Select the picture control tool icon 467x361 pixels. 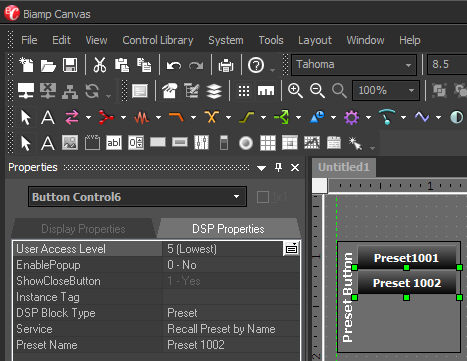[x=70, y=143]
